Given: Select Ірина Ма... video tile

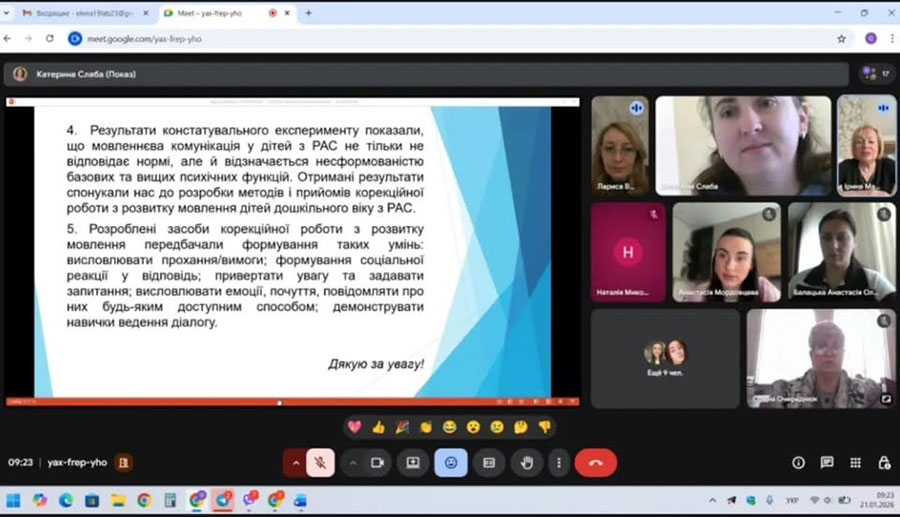Looking at the screenshot, I should click(867, 146).
